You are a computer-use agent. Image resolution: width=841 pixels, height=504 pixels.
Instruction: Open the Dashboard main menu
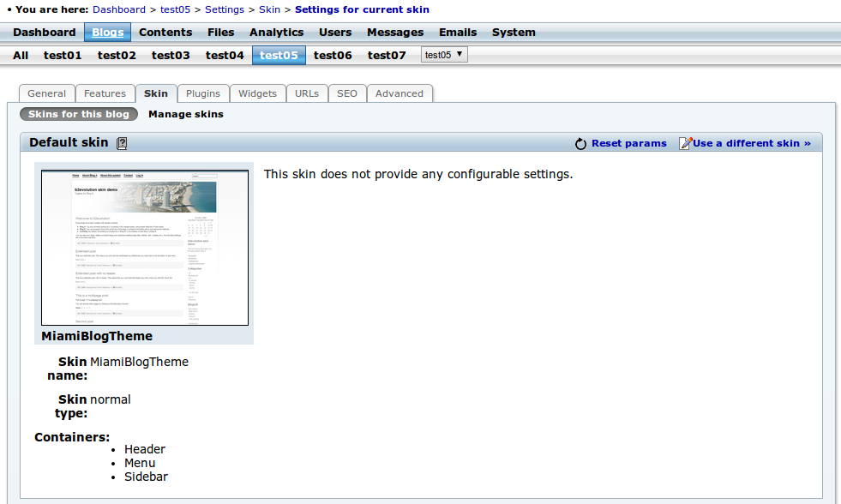(x=45, y=33)
